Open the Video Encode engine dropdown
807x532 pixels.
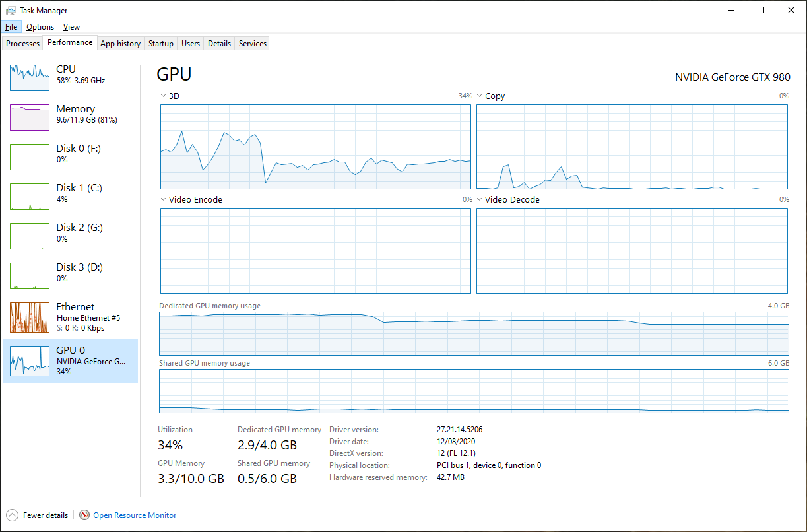point(164,199)
